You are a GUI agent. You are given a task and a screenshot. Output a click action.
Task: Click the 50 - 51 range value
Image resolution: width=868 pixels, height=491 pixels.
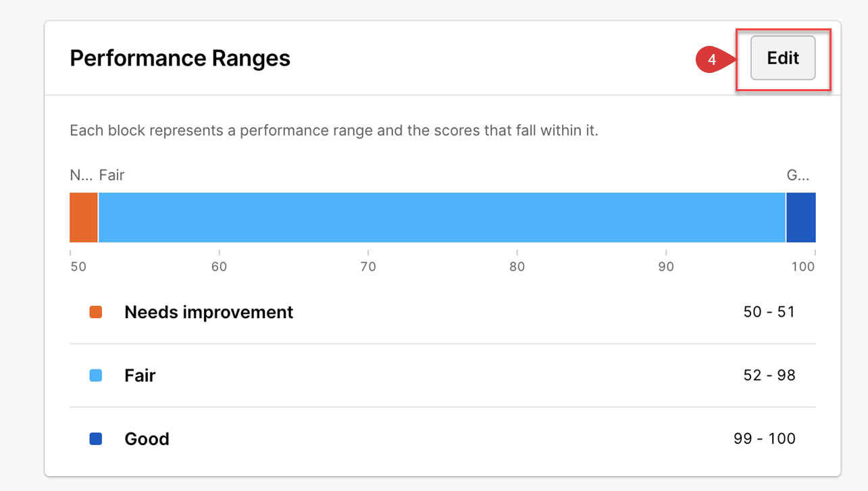pos(769,312)
